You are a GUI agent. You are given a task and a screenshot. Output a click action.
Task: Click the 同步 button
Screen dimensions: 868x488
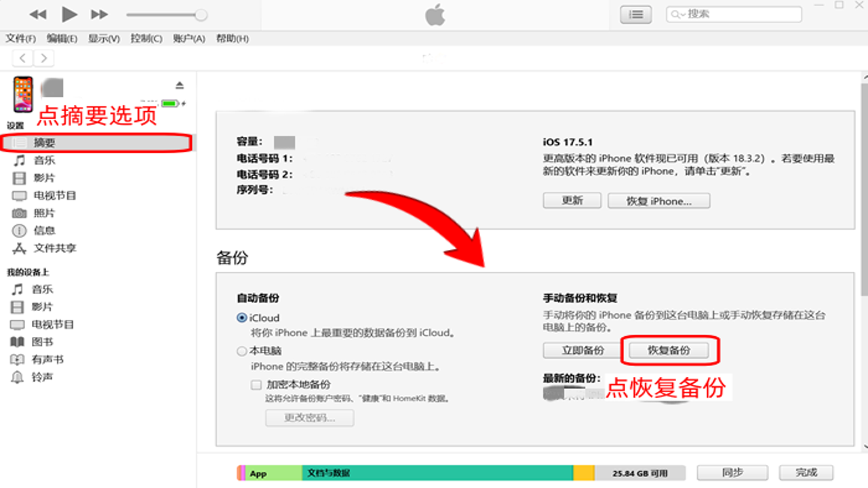[732, 473]
